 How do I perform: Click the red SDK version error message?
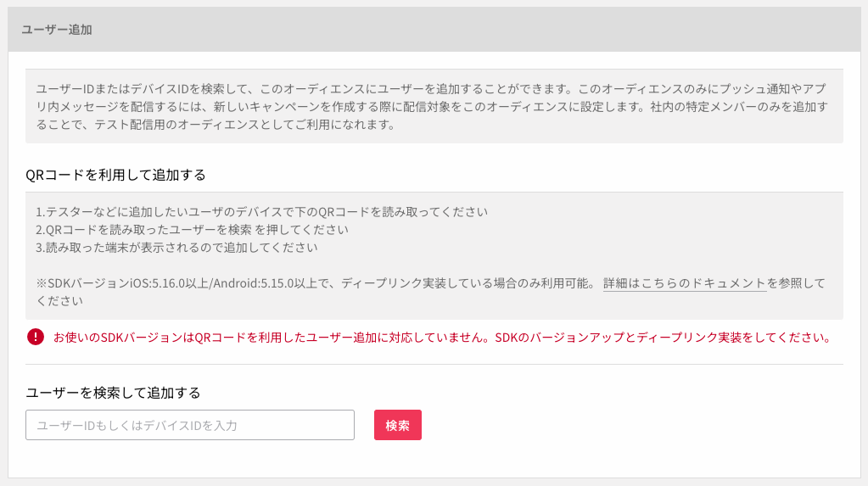[442, 337]
